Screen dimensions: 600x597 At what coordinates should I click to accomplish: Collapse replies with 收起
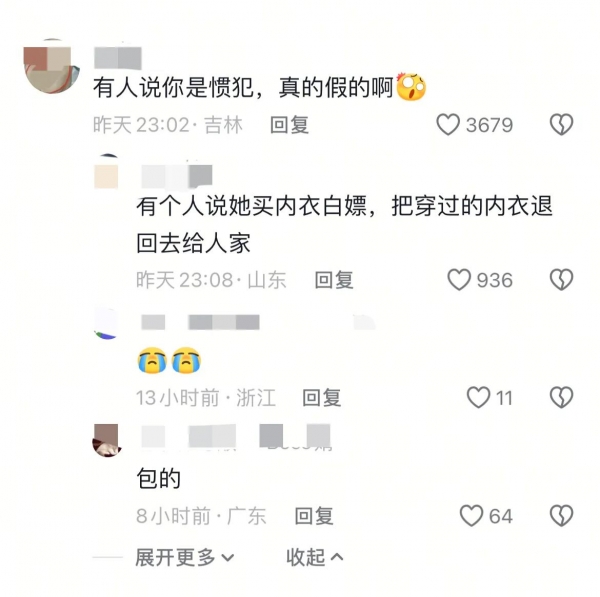click(315, 557)
